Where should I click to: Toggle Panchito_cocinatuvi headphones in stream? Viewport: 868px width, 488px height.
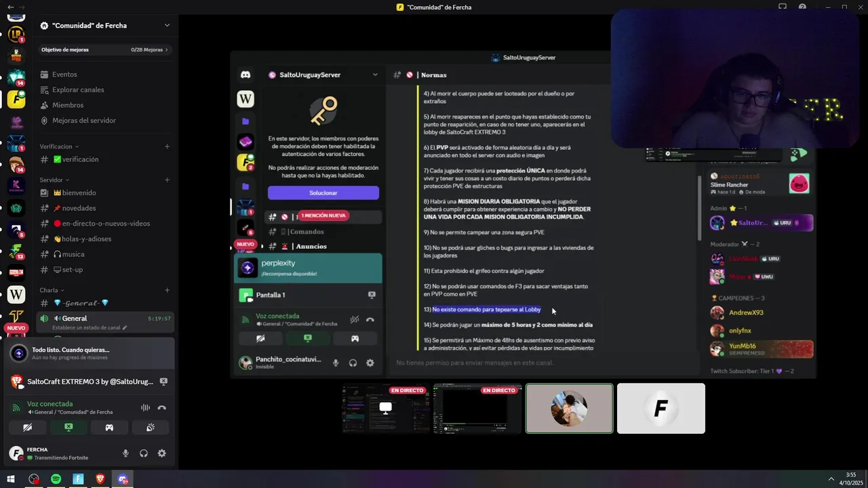[353, 363]
